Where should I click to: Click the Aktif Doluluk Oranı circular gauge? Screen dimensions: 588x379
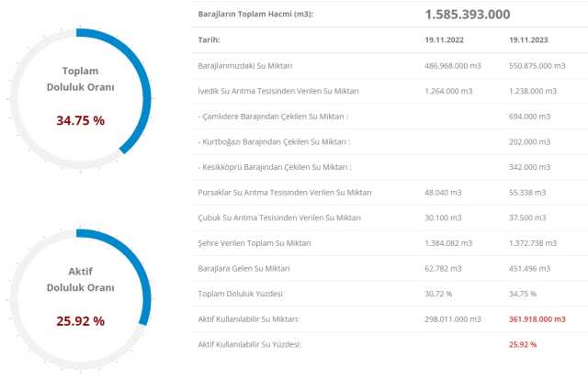pos(80,299)
